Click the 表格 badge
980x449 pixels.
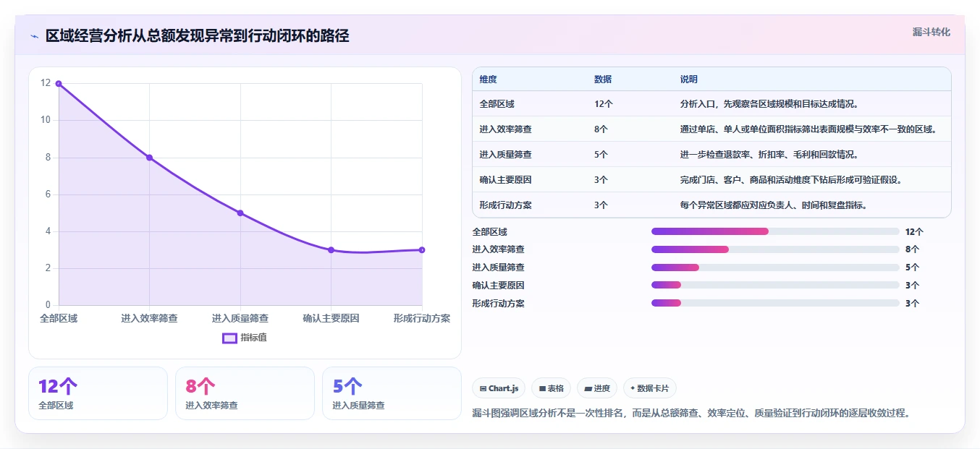click(x=552, y=388)
